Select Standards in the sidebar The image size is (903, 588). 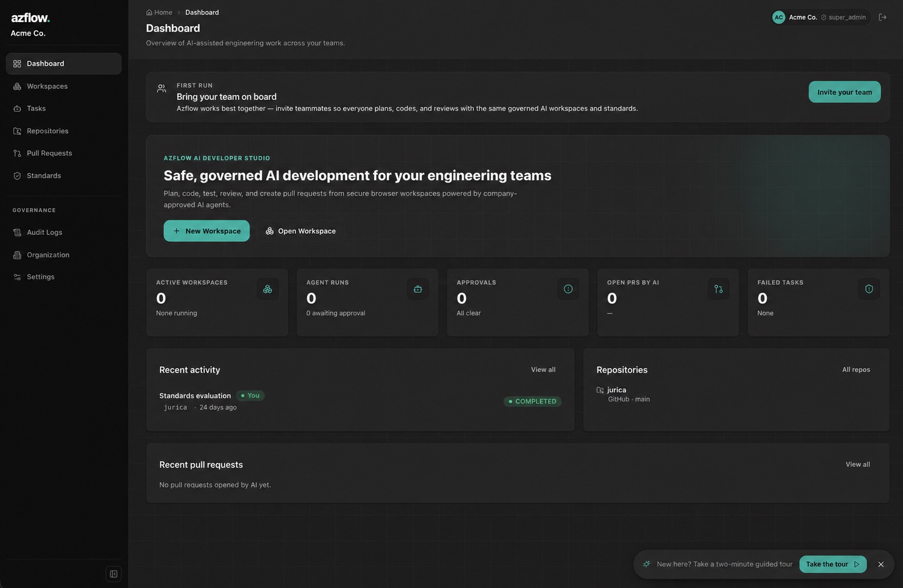coord(63,176)
